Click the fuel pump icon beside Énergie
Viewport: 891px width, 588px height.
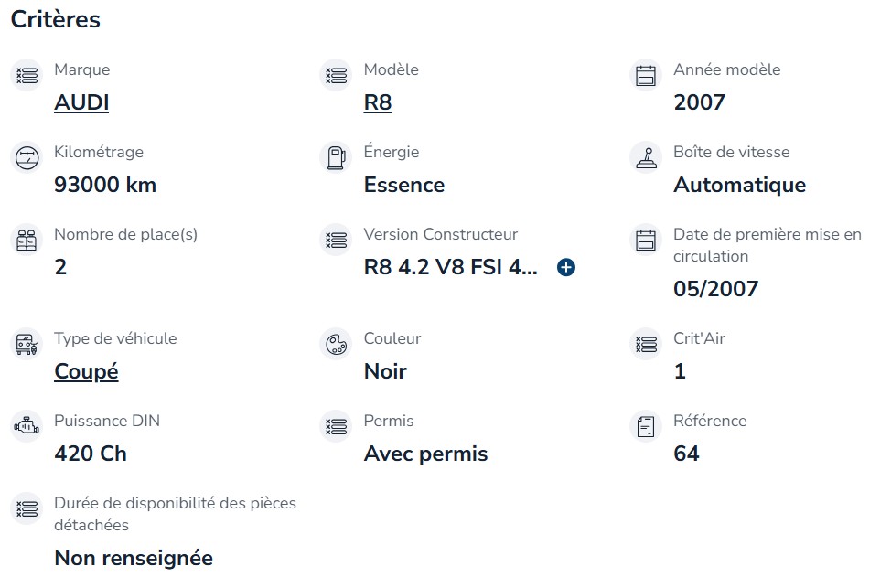(x=337, y=157)
